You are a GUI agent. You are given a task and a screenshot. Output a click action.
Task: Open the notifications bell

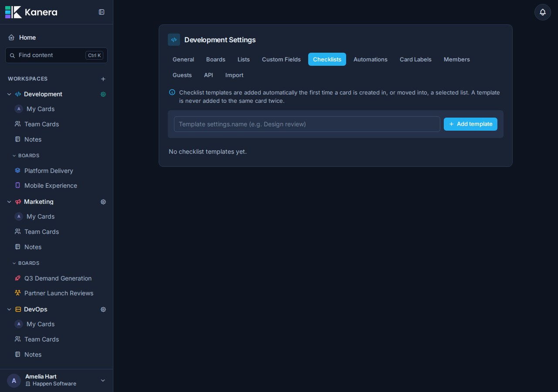(543, 12)
